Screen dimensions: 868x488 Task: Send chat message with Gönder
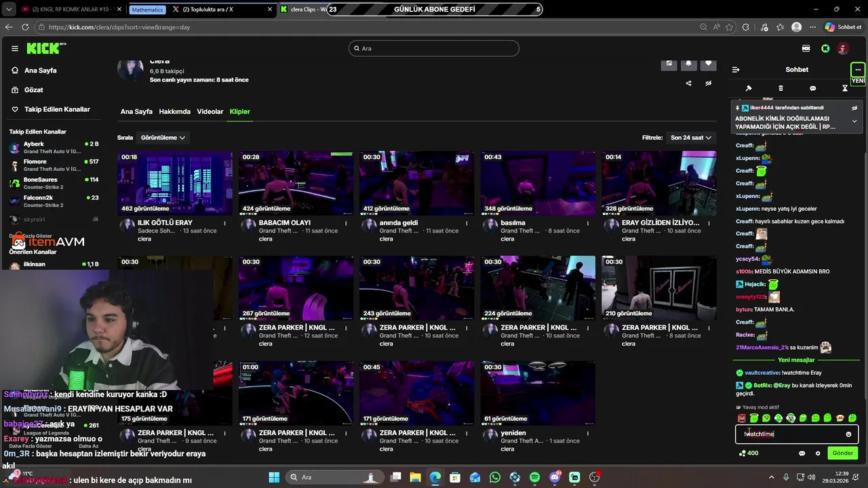(843, 453)
